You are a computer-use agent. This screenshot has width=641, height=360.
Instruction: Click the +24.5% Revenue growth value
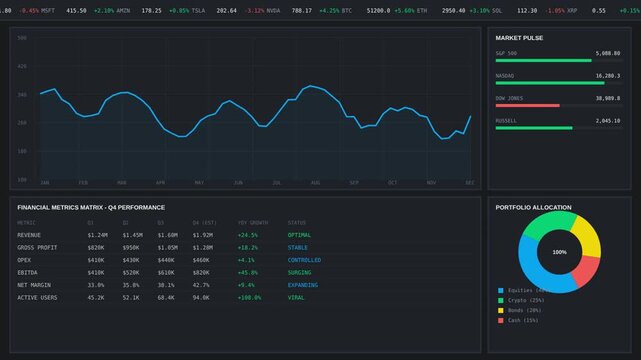247,235
